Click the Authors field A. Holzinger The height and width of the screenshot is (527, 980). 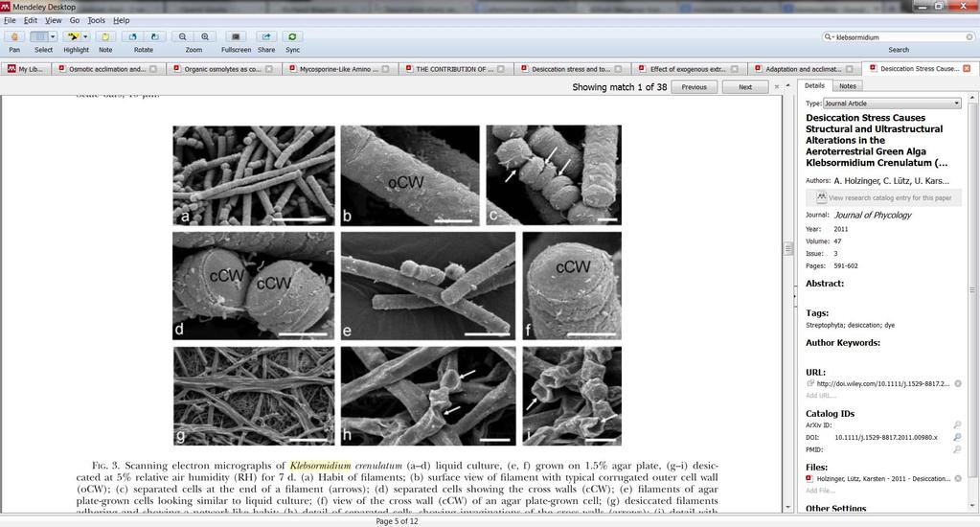coord(891,181)
